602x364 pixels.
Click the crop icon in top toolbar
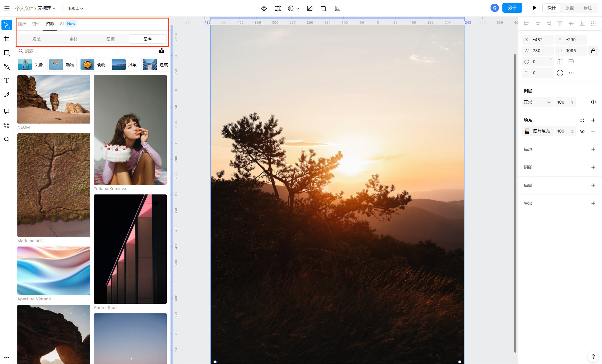(x=324, y=8)
